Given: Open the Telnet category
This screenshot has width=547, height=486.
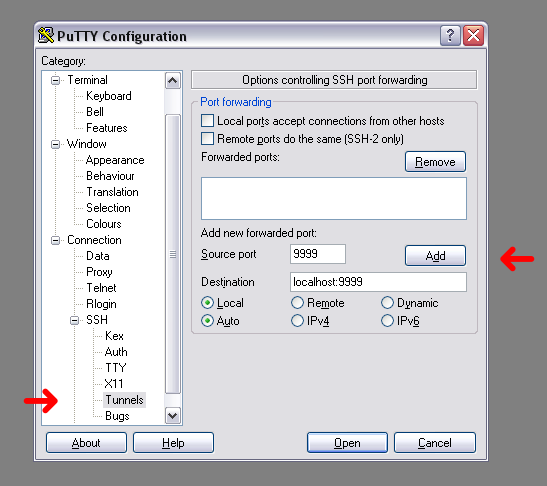Looking at the screenshot, I should pyautogui.click(x=101, y=288).
